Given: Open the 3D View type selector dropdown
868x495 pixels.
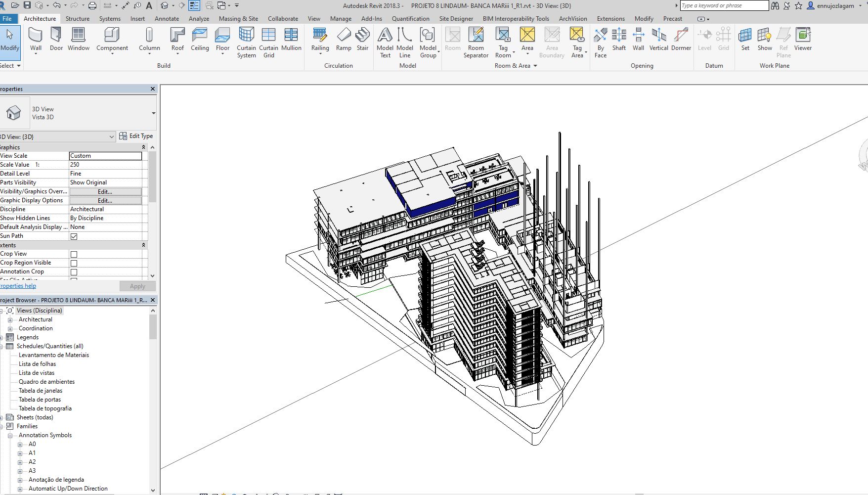Looking at the screenshot, I should point(111,136).
